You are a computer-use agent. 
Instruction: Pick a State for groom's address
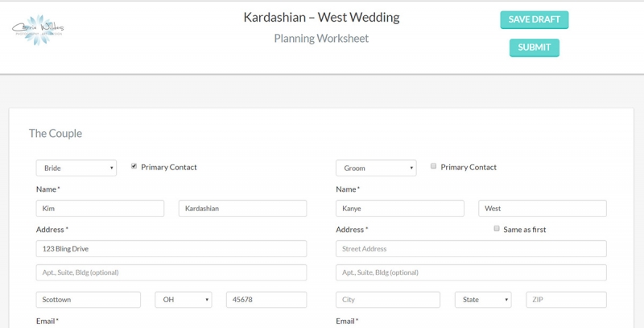tap(483, 300)
